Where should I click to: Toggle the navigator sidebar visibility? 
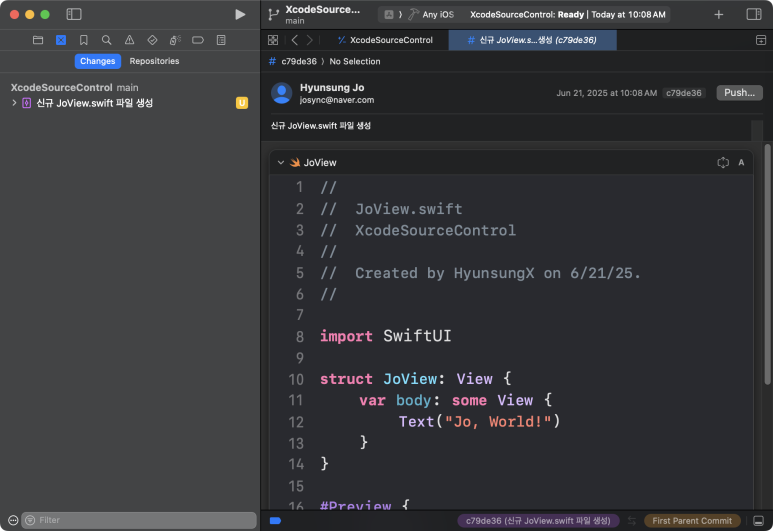tap(74, 14)
